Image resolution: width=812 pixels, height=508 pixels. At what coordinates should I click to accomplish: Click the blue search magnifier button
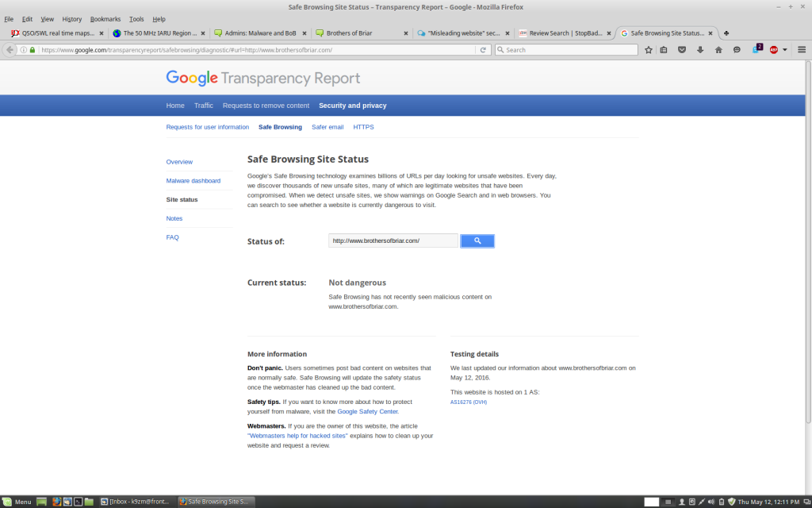point(477,241)
